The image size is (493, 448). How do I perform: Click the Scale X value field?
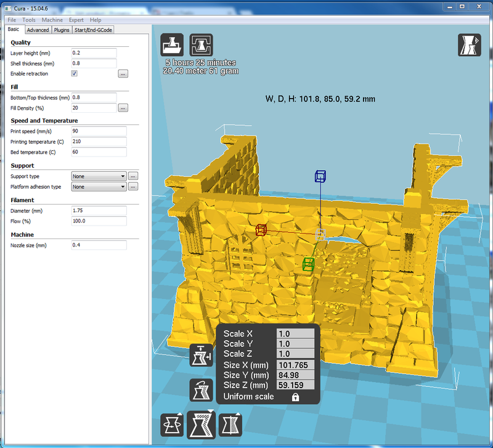[296, 333]
